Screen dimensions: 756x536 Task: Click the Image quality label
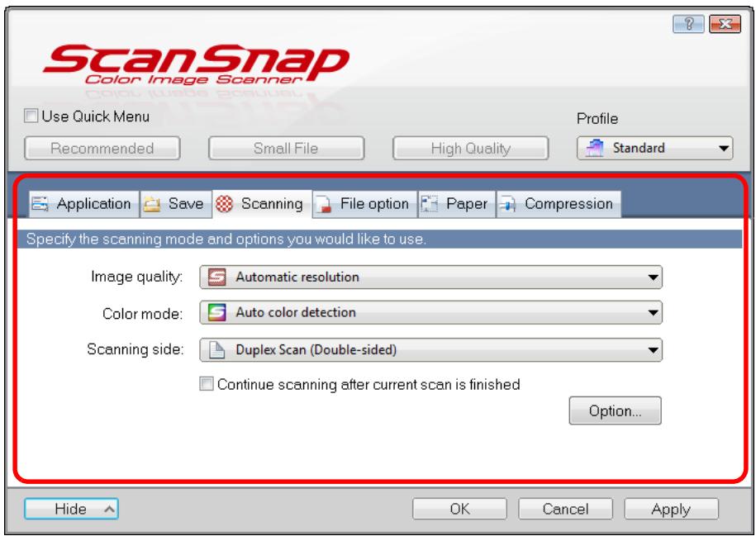point(137,277)
